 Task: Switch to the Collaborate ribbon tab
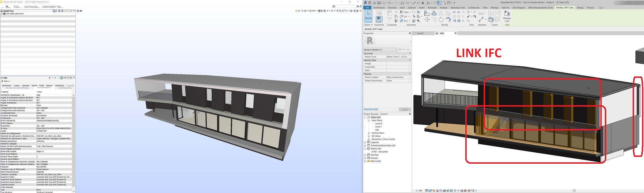pyautogui.click(x=474, y=8)
